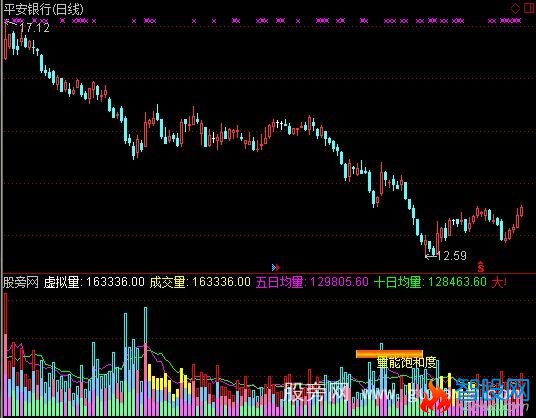The image size is (536, 418).
Task: Click the 17.12 high price label
Action: pyautogui.click(x=35, y=28)
